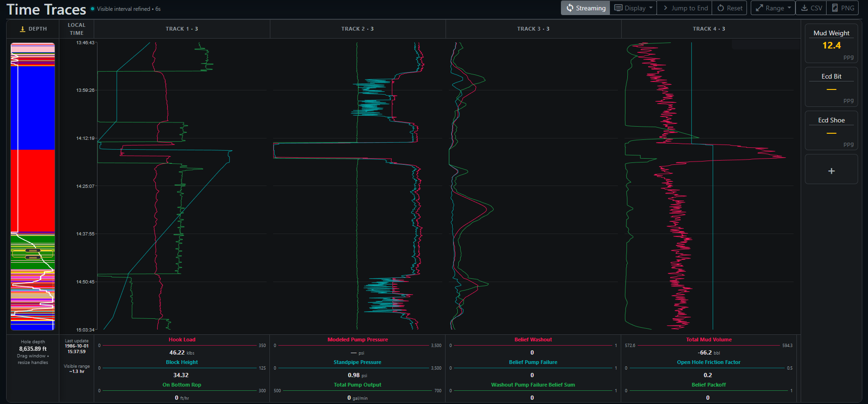This screenshot has width=868, height=404.
Task: Select the DEPTH column header
Action: pyautogui.click(x=33, y=29)
